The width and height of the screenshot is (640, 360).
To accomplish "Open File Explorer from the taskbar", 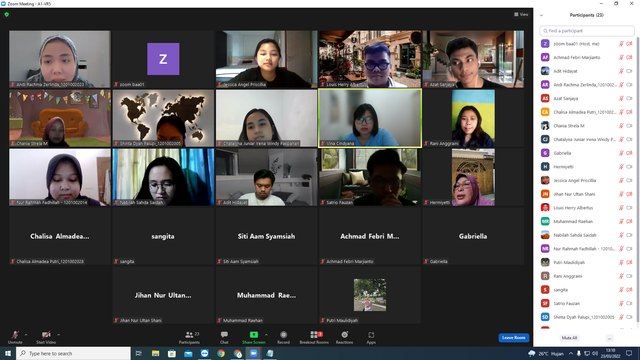I will pyautogui.click(x=156, y=353).
